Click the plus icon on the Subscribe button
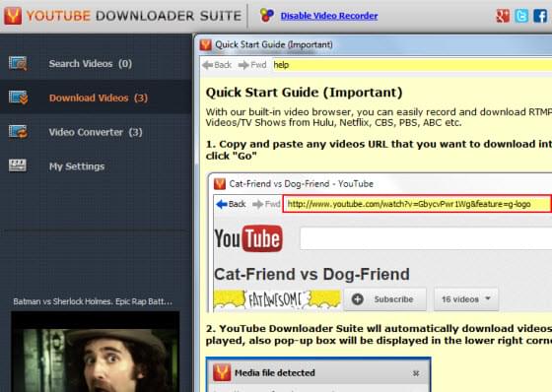This screenshot has height=392, width=552. click(357, 299)
